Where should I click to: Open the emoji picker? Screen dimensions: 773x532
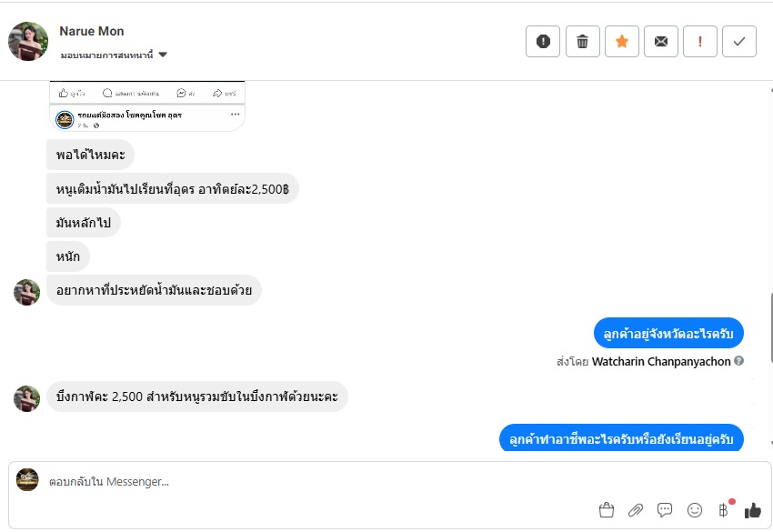click(x=695, y=510)
